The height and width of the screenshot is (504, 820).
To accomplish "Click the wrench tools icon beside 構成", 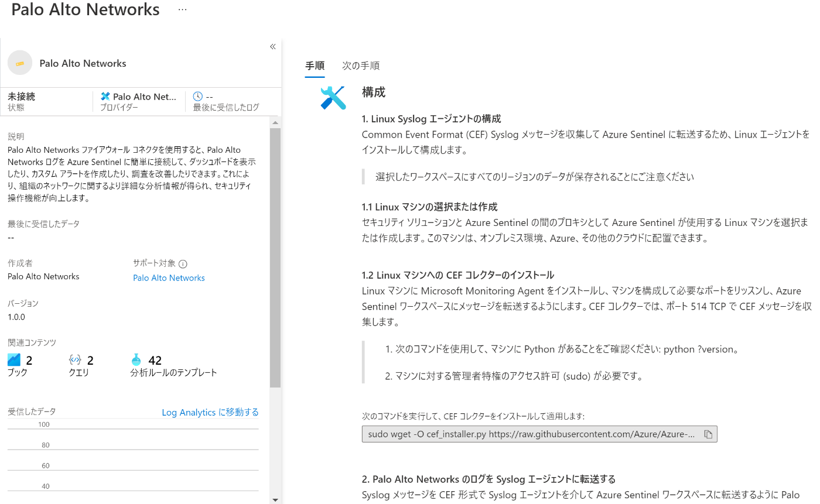I will tap(333, 97).
